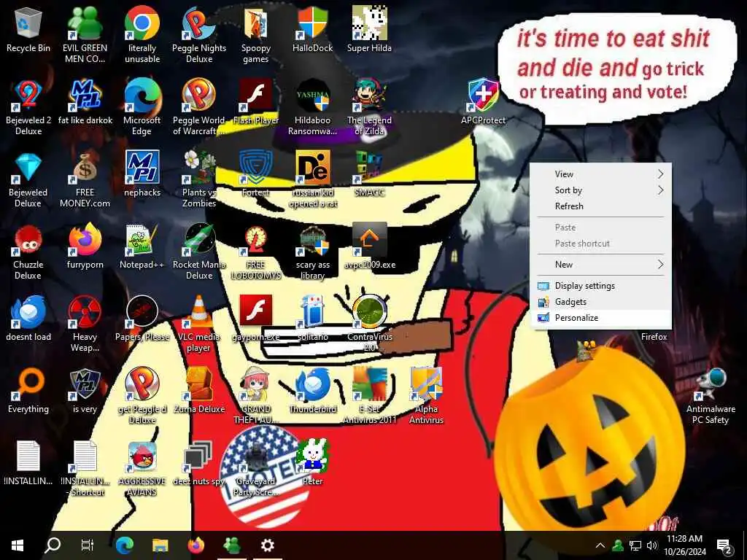Open Edge from the taskbar
The width and height of the screenshot is (747, 560).
[125, 545]
